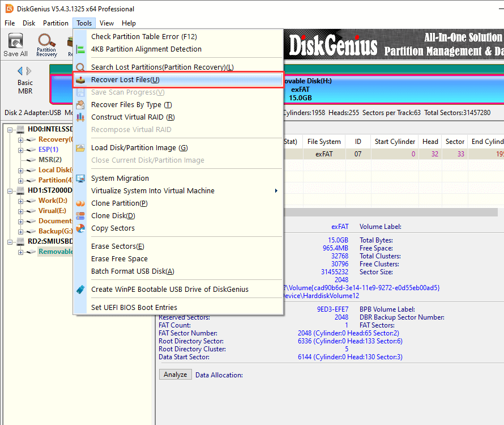504x425 pixels.
Task: Expand the ESP(1) partition node
Action: (x=21, y=150)
